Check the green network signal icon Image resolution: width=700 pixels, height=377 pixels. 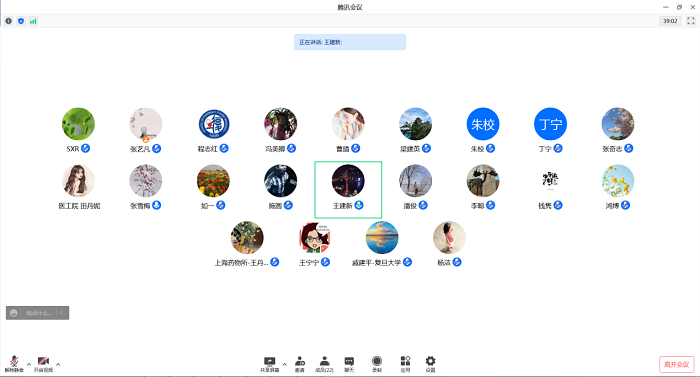[x=33, y=21]
